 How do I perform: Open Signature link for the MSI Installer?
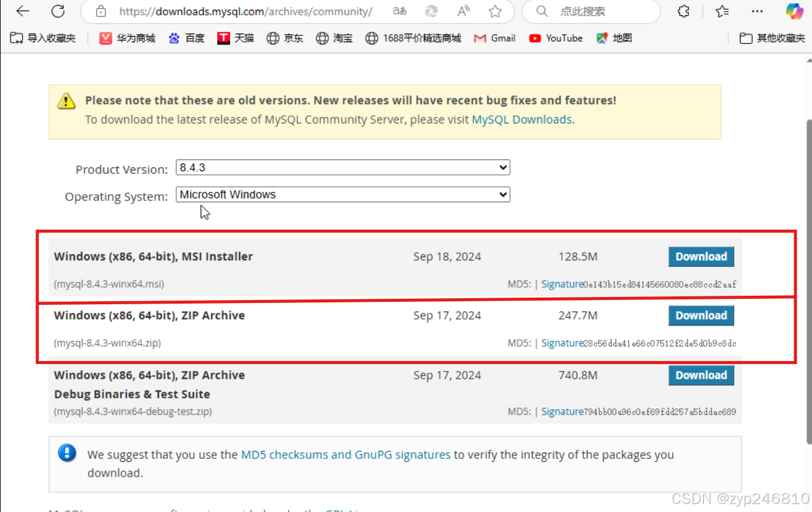pyautogui.click(x=562, y=284)
